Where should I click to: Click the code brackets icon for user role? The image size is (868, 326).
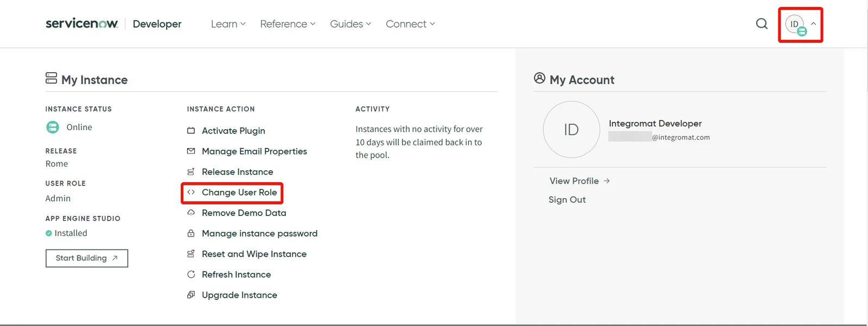point(191,192)
